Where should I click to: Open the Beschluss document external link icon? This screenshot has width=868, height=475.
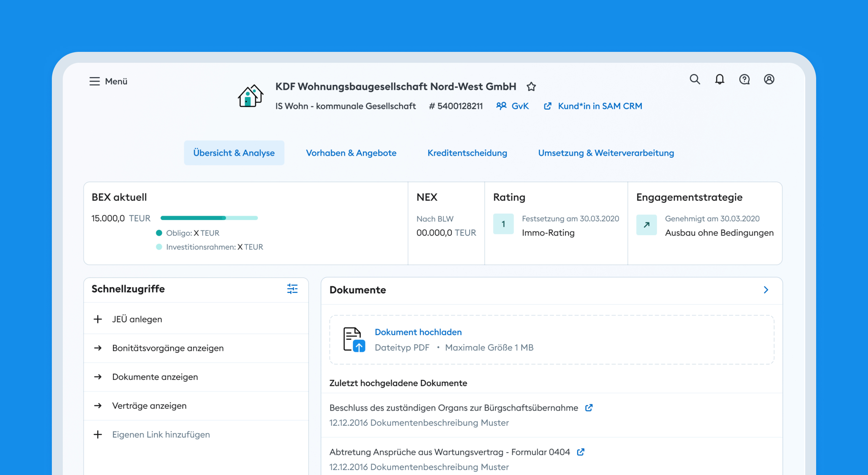coord(589,407)
